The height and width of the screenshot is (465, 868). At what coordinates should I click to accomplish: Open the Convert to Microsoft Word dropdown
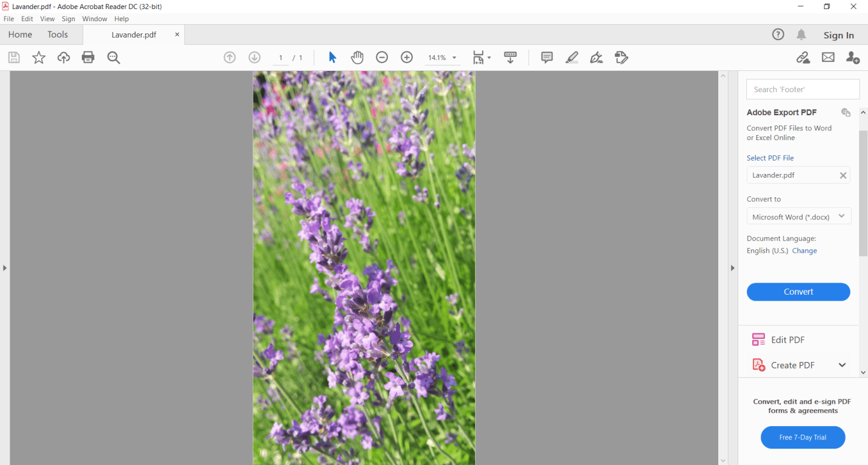[x=799, y=216]
